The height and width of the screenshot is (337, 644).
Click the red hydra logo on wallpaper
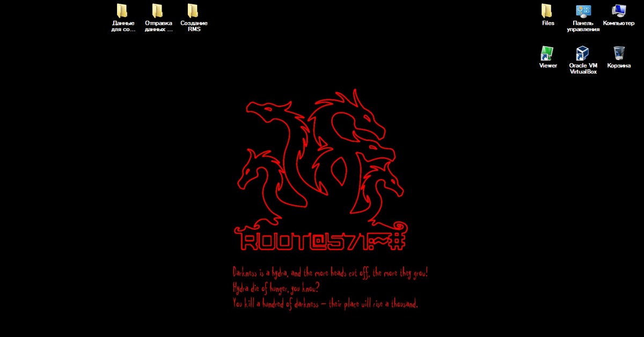[321, 158]
